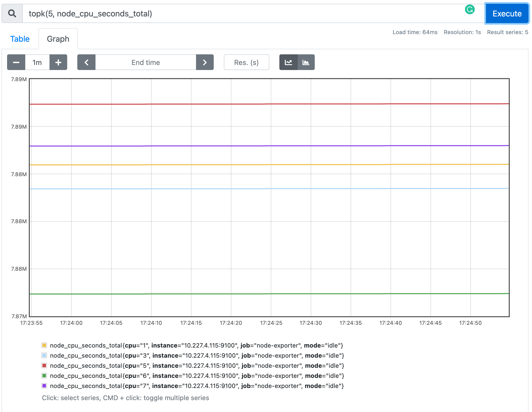Screen dimensions: 532x412
Task: Click the purple swatch for cpu="7" series
Action: pyautogui.click(x=44, y=386)
